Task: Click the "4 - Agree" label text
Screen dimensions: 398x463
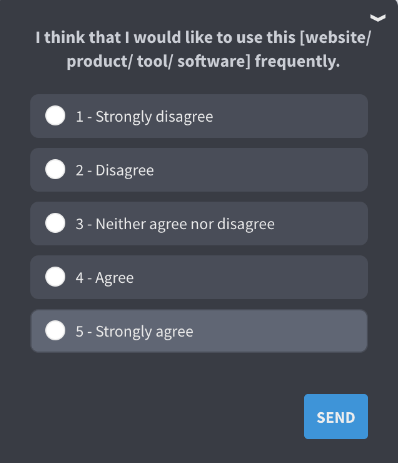Action: tap(105, 278)
